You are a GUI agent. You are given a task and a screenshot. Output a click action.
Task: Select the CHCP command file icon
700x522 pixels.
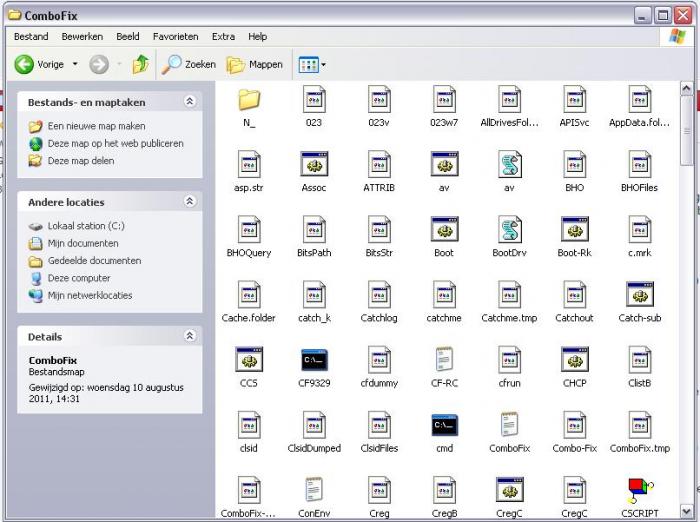pyautogui.click(x=575, y=359)
